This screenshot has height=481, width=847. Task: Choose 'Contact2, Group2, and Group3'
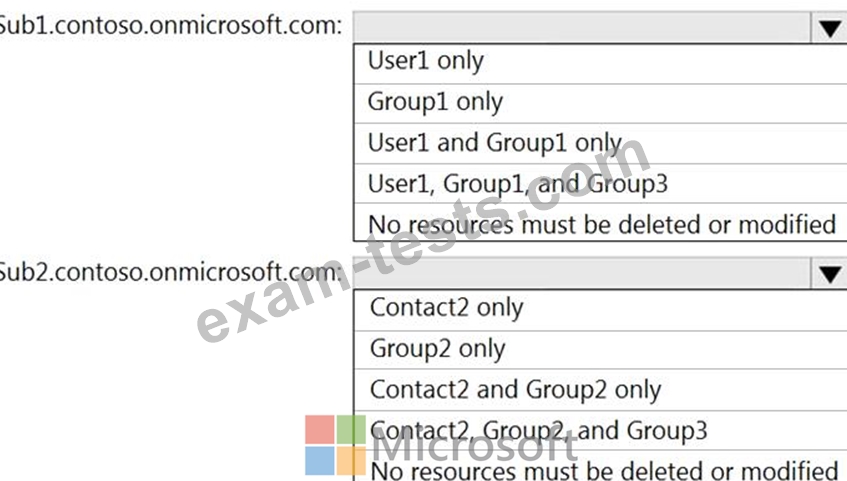point(600,431)
